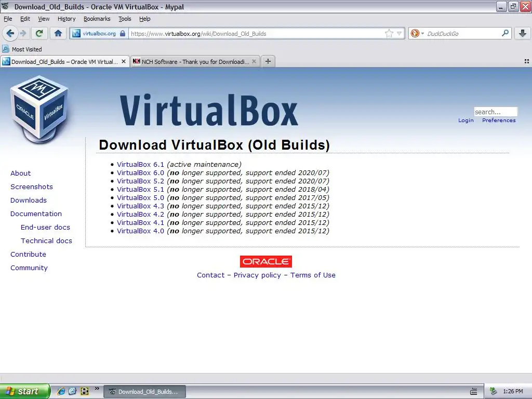Screen dimensions: 532x399
Task: Select the Download_Old_Builds tab
Action: pos(64,61)
